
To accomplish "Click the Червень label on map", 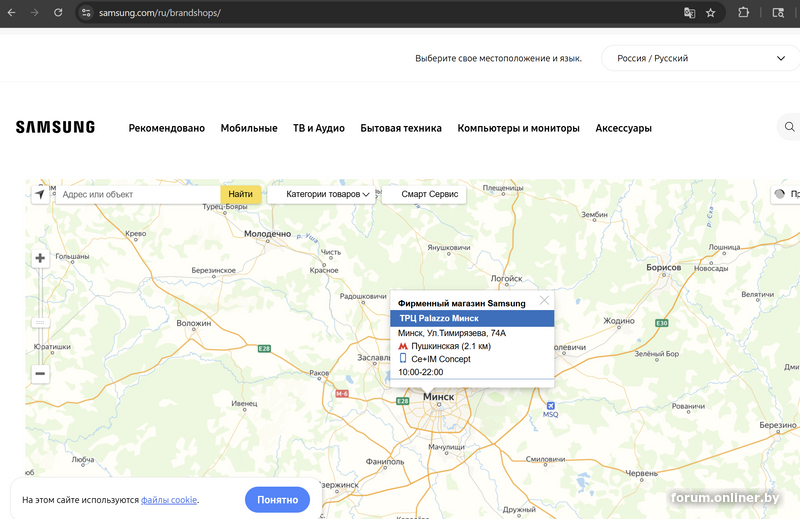I will pyautogui.click(x=642, y=473).
